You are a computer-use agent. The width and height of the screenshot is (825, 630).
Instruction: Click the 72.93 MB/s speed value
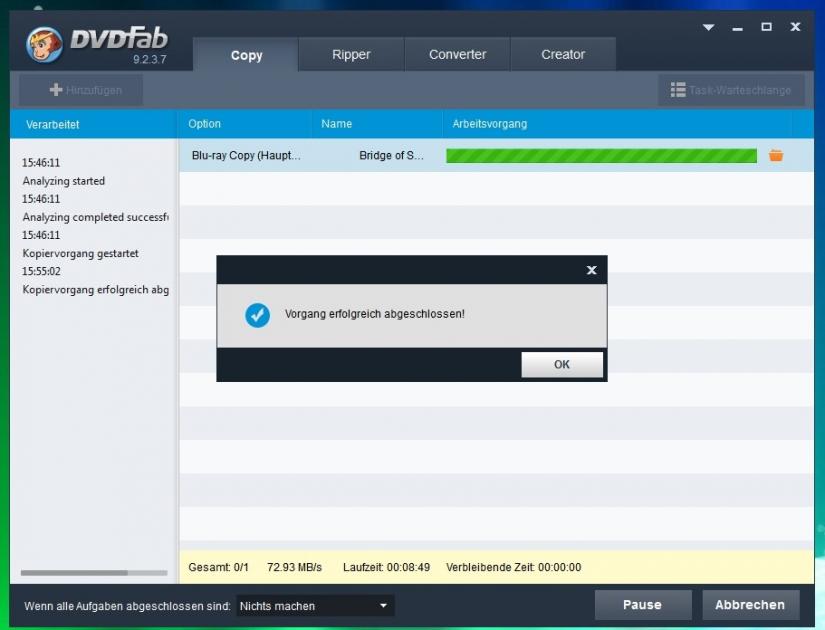click(x=294, y=567)
